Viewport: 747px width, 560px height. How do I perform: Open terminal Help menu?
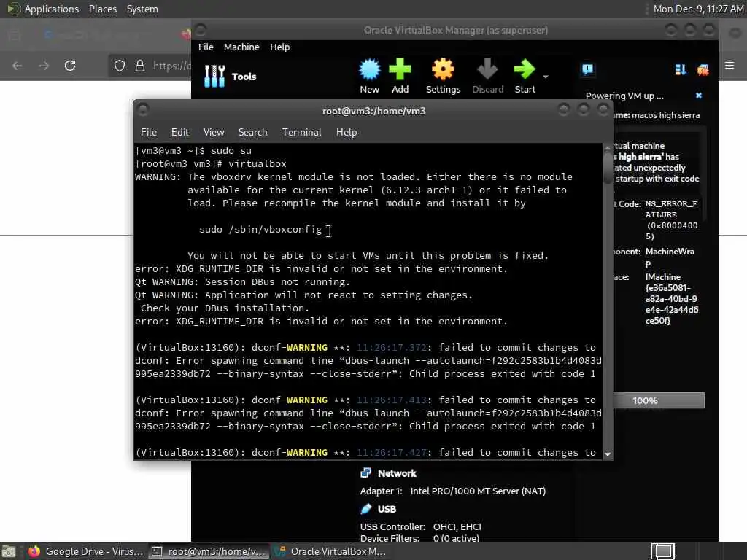(x=347, y=133)
